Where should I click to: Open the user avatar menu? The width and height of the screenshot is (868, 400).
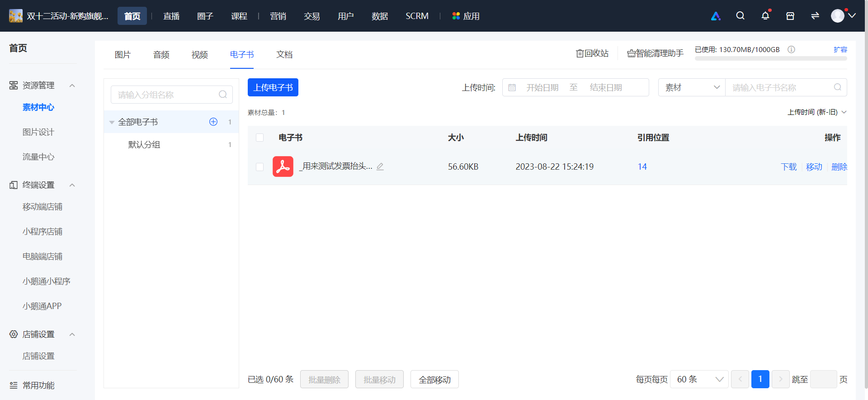[838, 16]
